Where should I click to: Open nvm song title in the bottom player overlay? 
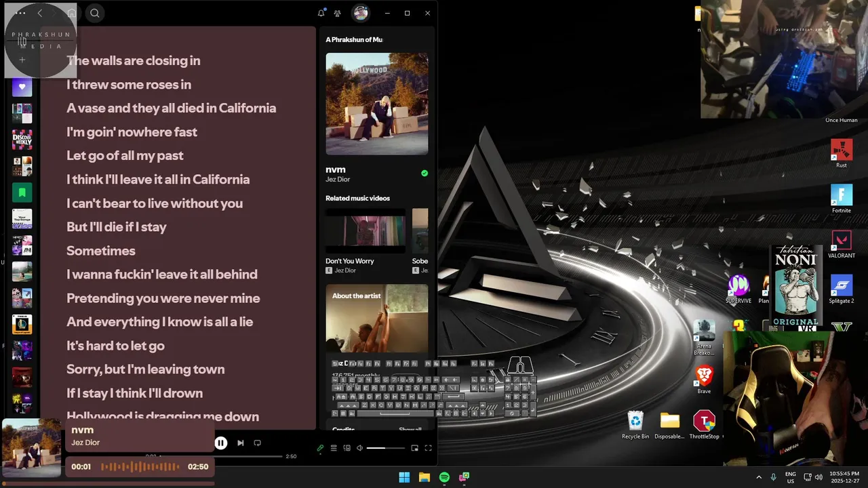coord(82,430)
